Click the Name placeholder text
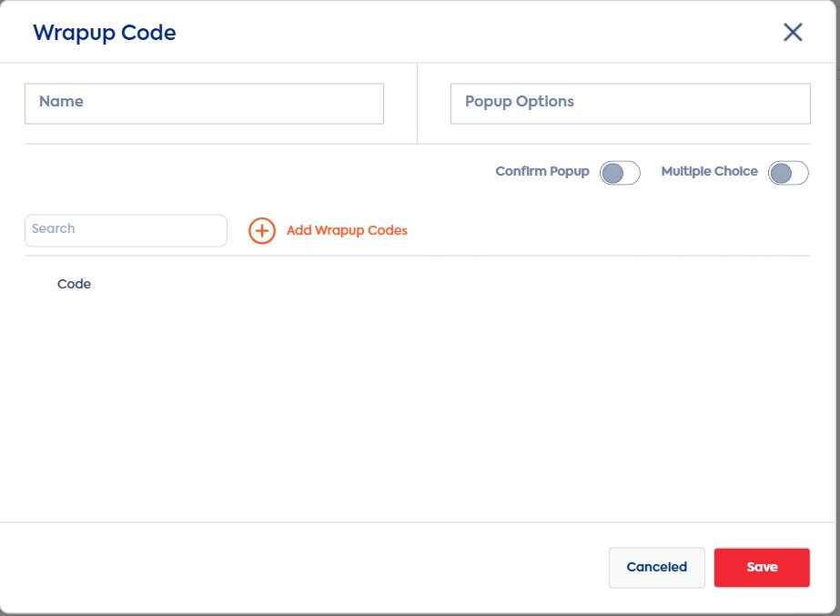The width and height of the screenshot is (840, 616). [61, 101]
